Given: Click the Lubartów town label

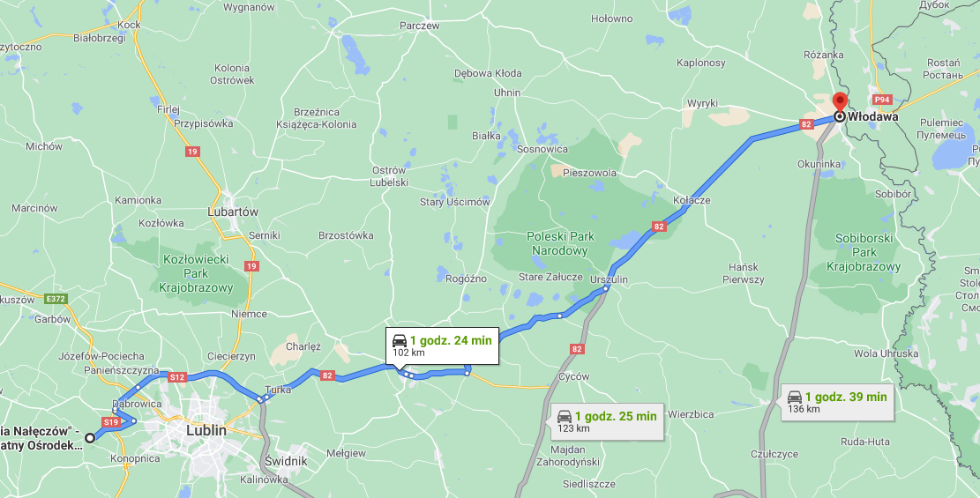Looking at the screenshot, I should (x=233, y=212).
